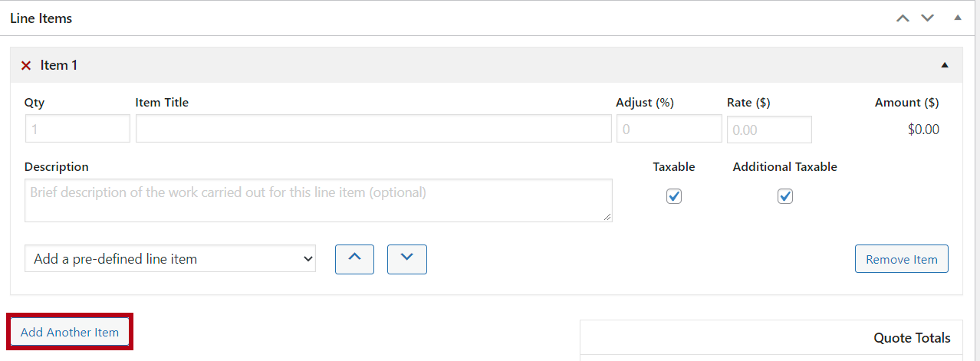Select the Adjust (%) input box
The width and height of the screenshot is (980, 361).
tap(669, 129)
